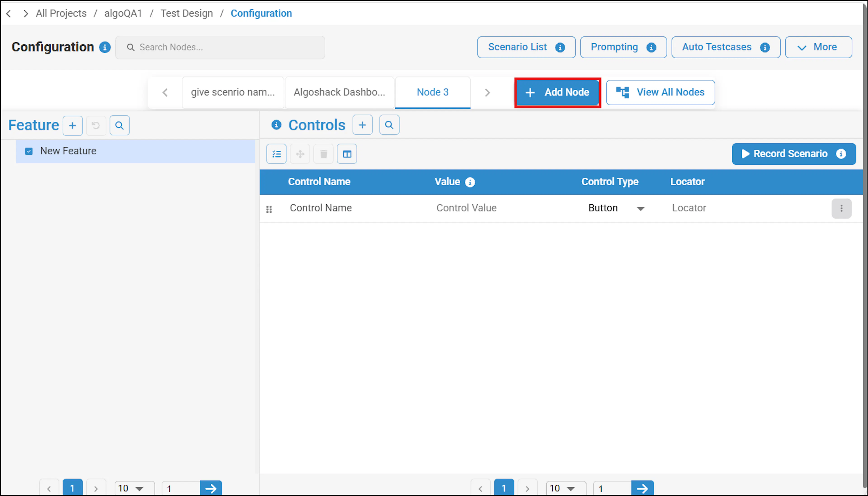
Task: Click View All Nodes button
Action: (x=660, y=92)
